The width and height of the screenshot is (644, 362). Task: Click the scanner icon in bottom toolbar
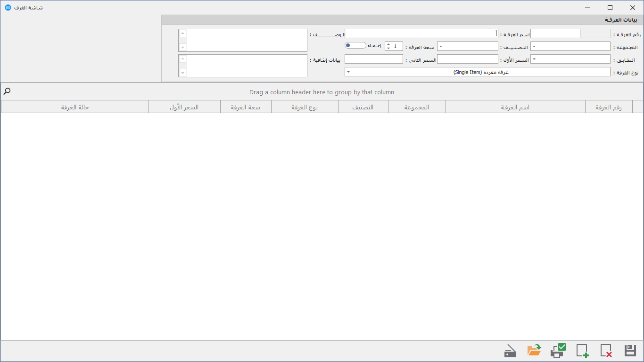click(x=510, y=351)
